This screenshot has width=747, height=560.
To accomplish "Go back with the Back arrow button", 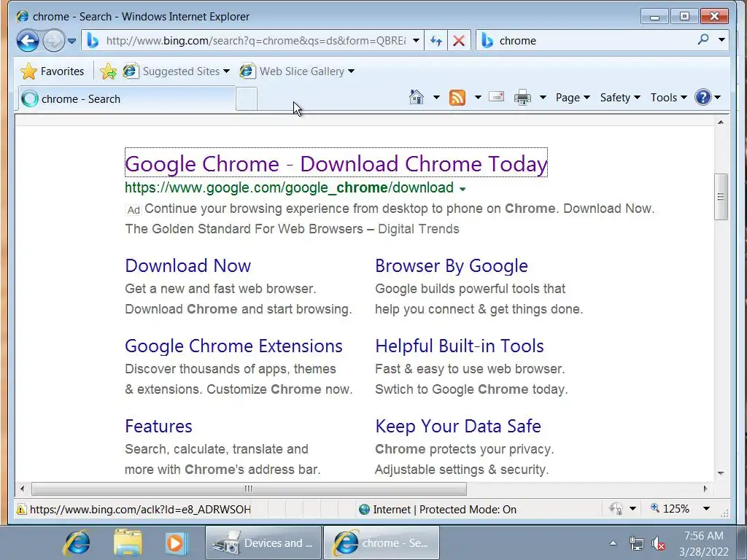I will point(28,41).
